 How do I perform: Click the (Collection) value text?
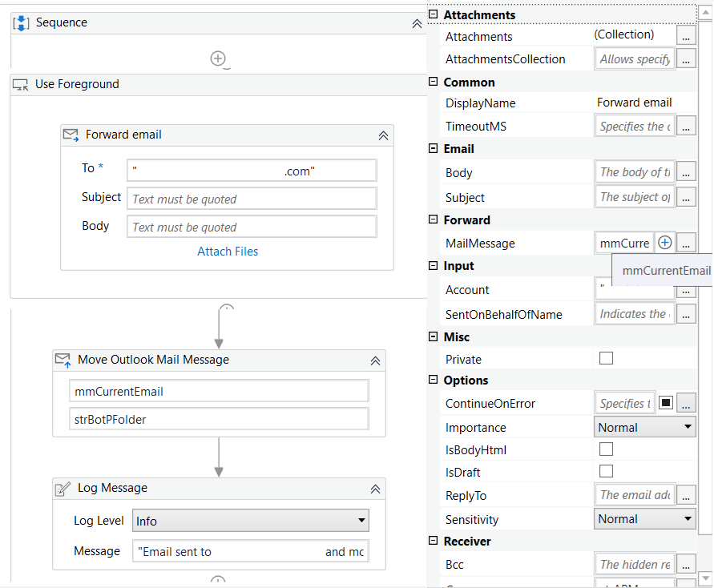point(623,34)
